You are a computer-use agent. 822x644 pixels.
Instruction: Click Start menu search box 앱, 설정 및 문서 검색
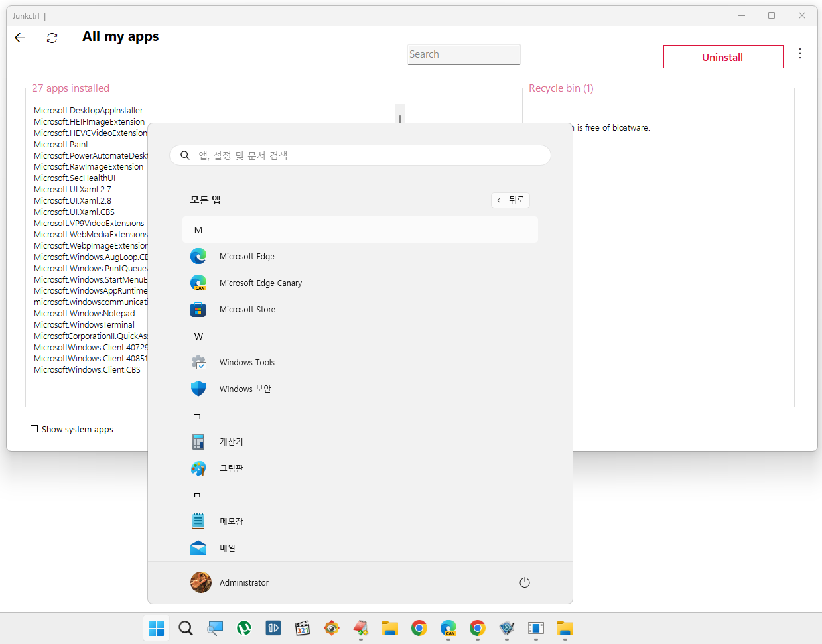(360, 155)
